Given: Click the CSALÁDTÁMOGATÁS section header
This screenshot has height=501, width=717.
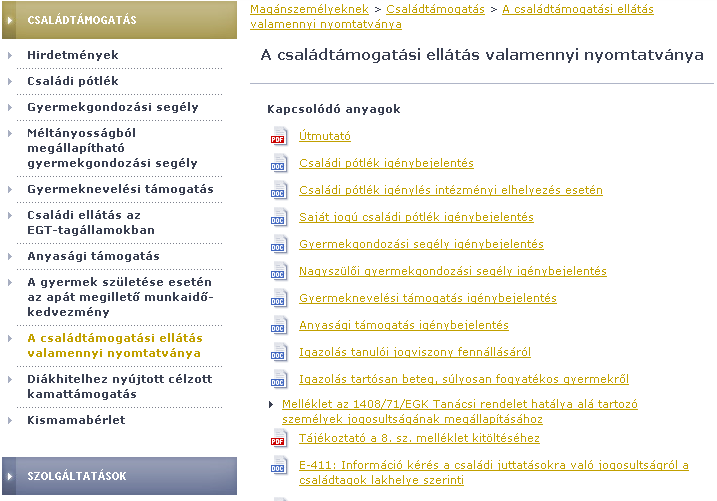Looking at the screenshot, I should pos(119,20).
